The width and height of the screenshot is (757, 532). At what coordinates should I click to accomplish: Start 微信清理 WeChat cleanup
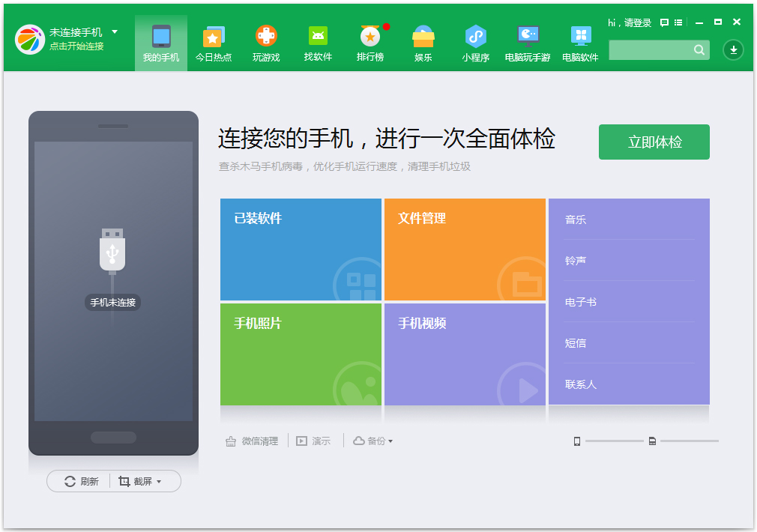point(253,441)
